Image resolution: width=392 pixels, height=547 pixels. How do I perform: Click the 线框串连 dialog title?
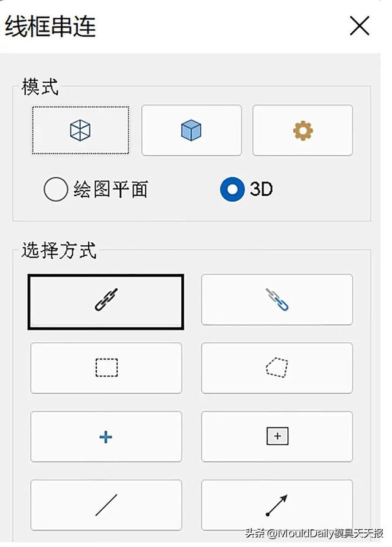(x=50, y=26)
